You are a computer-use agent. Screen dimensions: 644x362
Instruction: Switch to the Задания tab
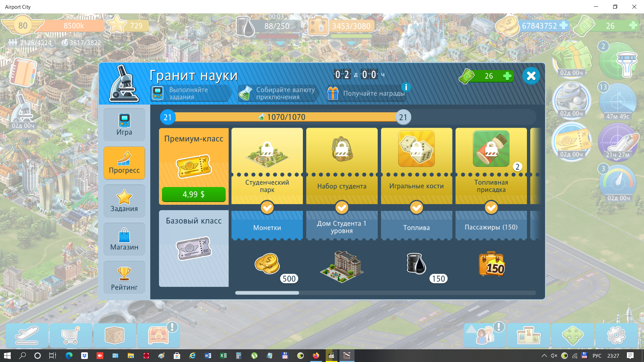point(124,201)
